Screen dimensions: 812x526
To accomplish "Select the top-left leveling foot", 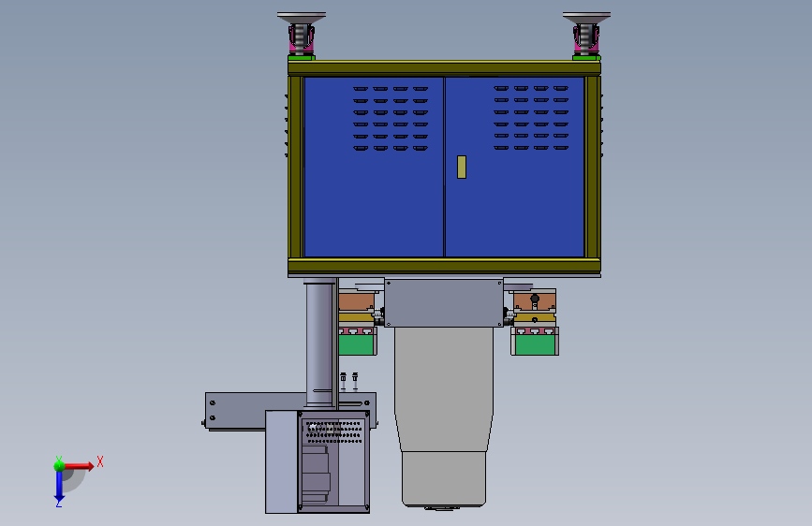I will coord(302,35).
